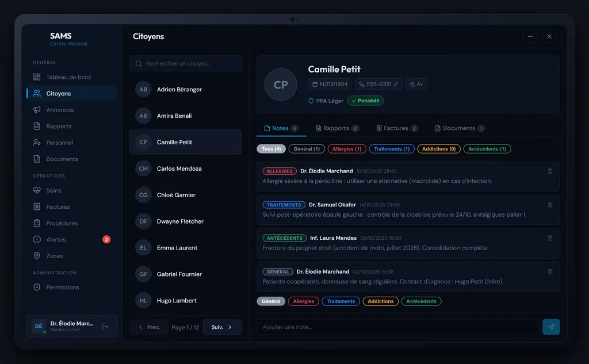Filter notes by Traitements (1) chip

(391, 149)
